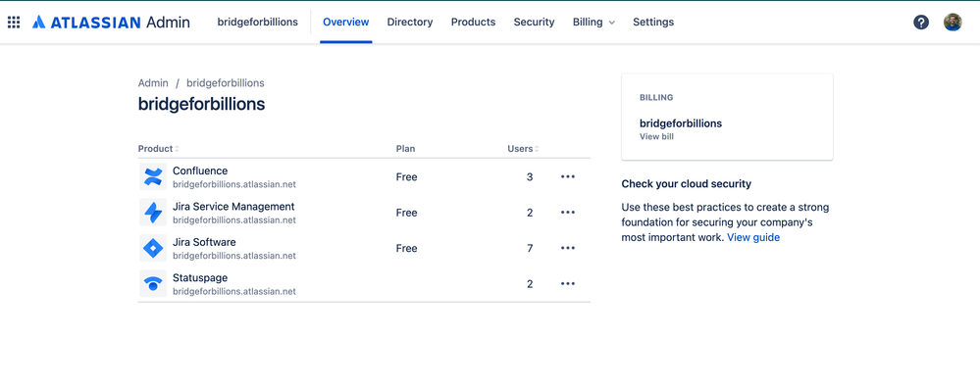Open Jira Service Management product name

click(x=233, y=207)
